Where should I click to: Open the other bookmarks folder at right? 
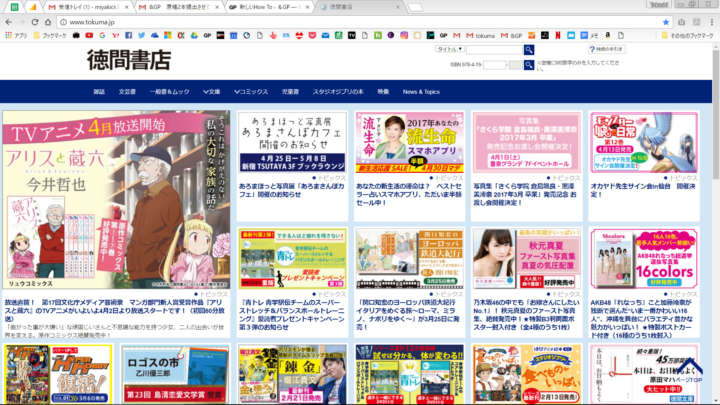687,35
